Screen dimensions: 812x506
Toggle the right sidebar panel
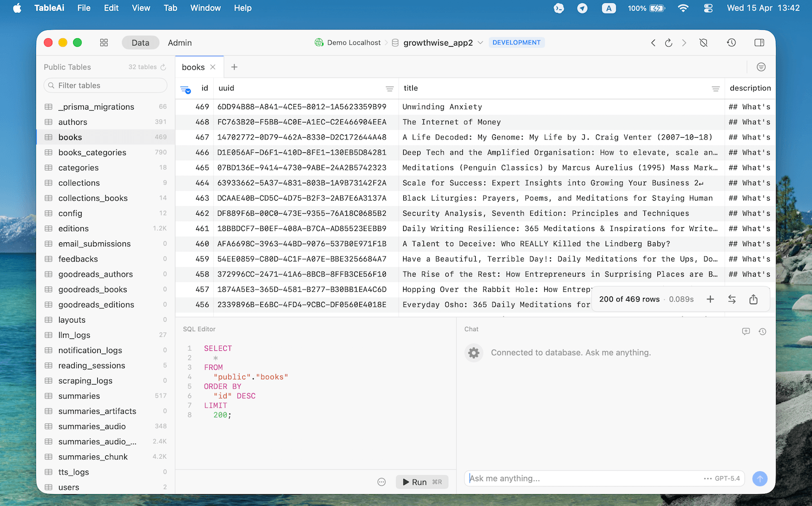coord(759,43)
